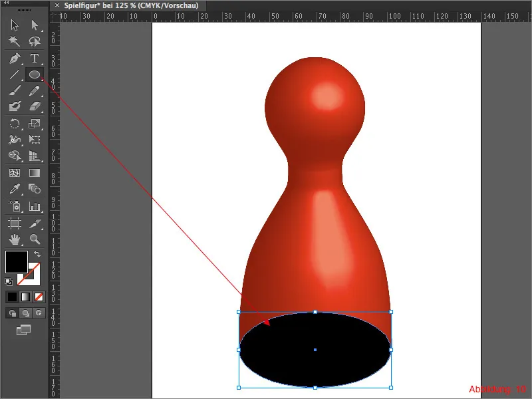
Task: Activate the Paintbrush tool
Action: pos(15,90)
